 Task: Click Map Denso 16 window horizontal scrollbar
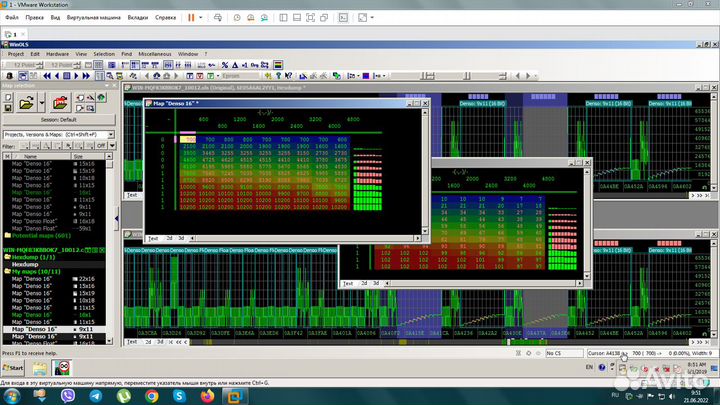click(x=305, y=238)
